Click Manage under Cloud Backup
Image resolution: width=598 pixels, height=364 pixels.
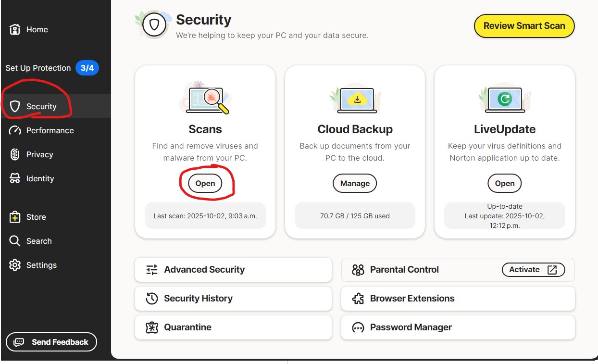click(355, 183)
